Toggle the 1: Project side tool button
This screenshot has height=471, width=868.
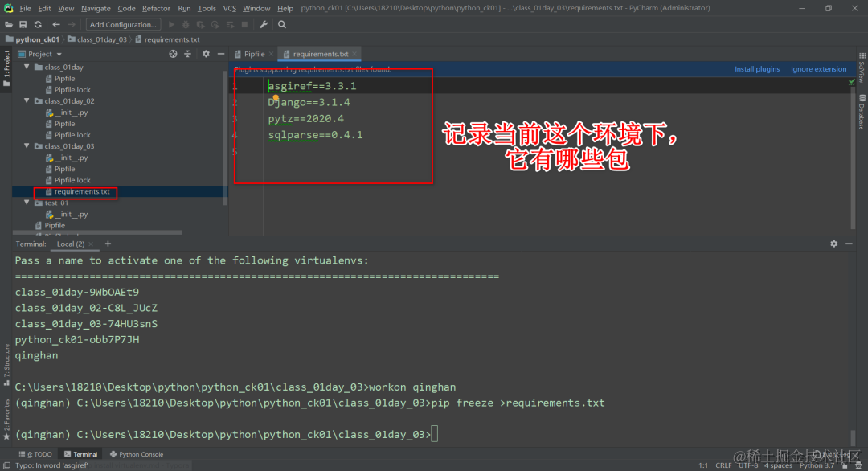(6, 68)
